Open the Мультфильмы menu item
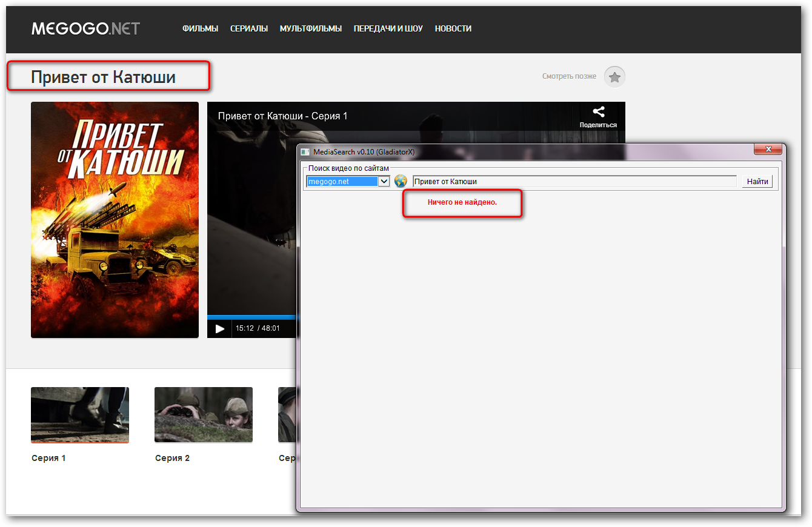 pos(311,28)
